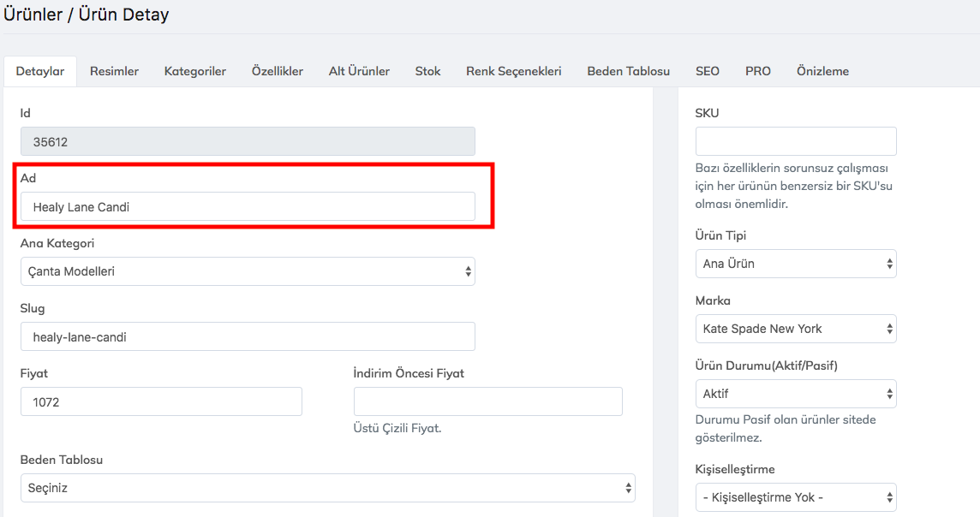
Task: Go to the Özellikler tab
Action: 277,71
